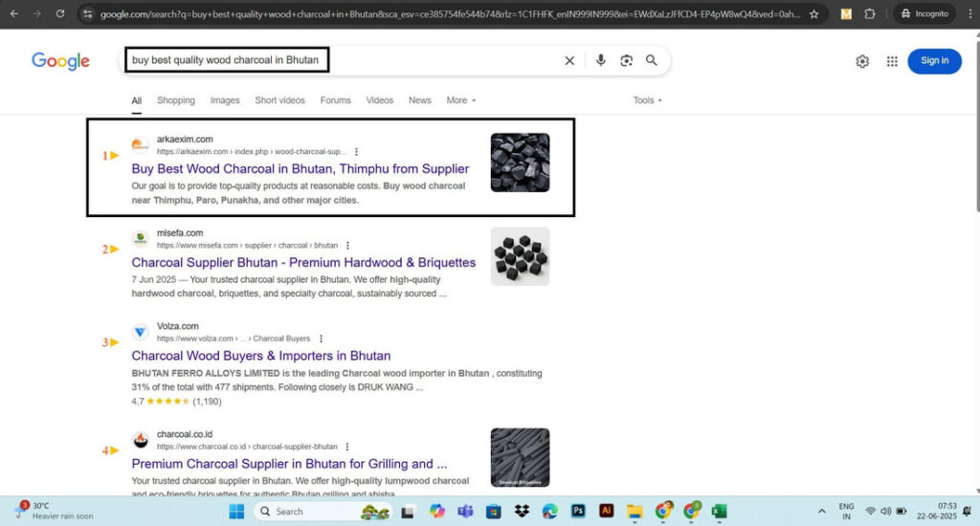Switch to the Shopping tab
The height and width of the screenshot is (526, 980).
click(175, 100)
